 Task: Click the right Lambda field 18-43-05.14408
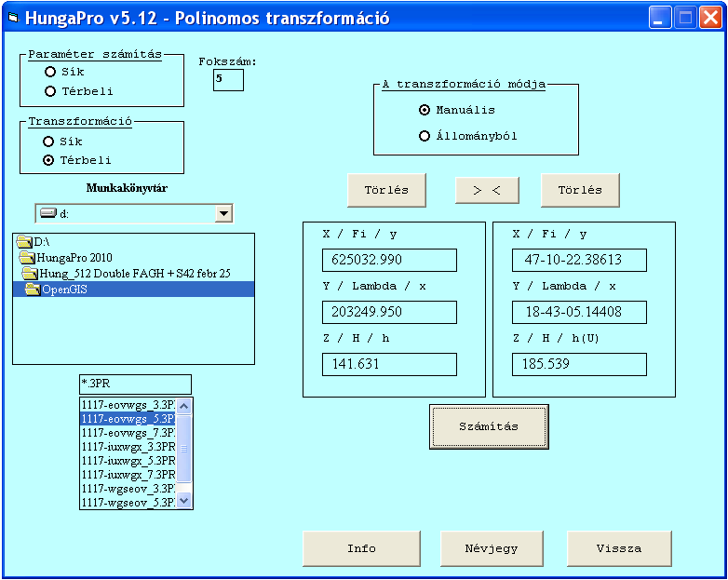click(x=579, y=312)
